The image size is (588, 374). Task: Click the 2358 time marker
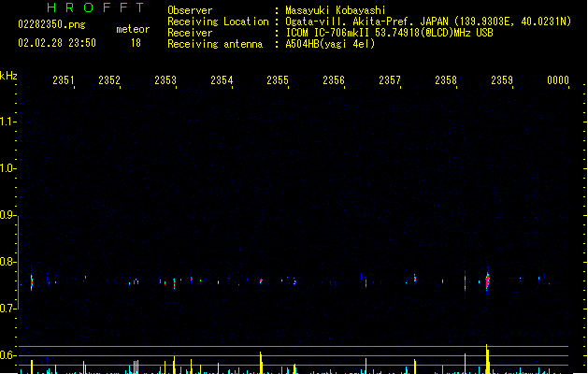[446, 80]
